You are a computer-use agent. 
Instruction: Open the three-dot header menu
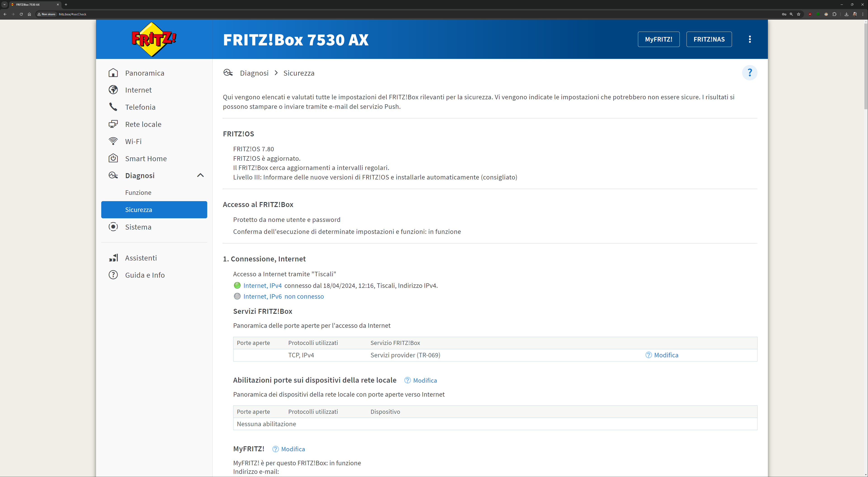tap(750, 39)
